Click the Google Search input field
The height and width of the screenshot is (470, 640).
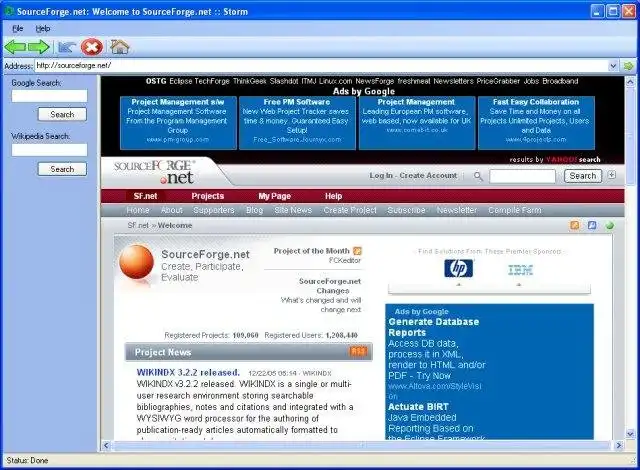click(x=49, y=96)
